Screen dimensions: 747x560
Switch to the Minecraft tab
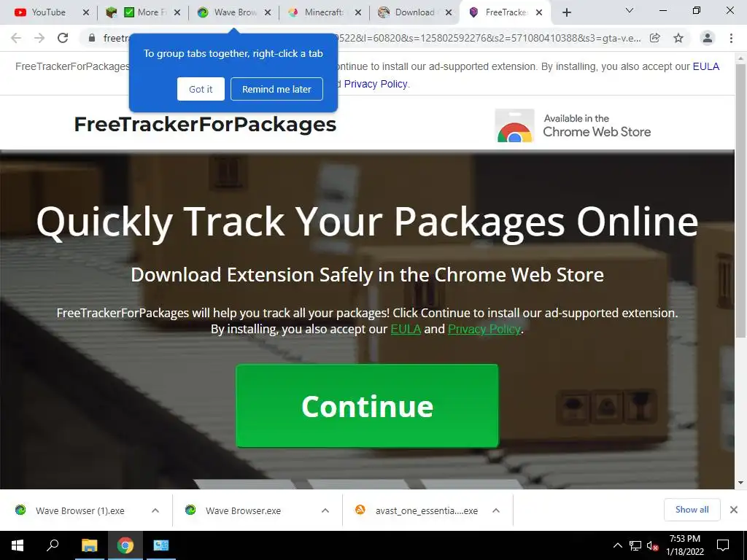(x=324, y=12)
